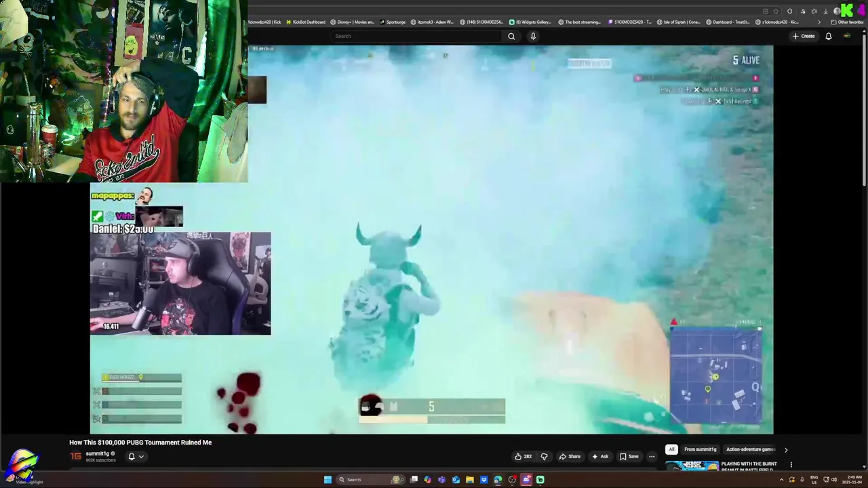This screenshot has height=488, width=868.
Task: Click the Ask button under video
Action: (x=600, y=456)
